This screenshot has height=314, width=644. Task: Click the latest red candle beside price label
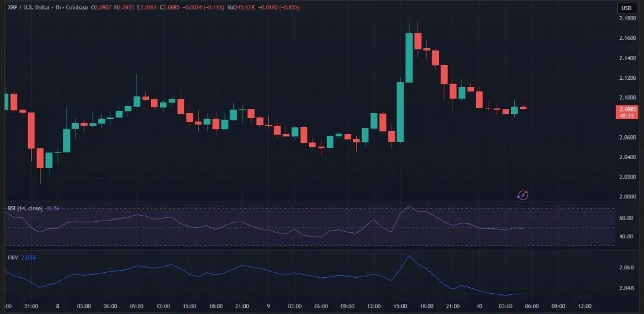523,108
